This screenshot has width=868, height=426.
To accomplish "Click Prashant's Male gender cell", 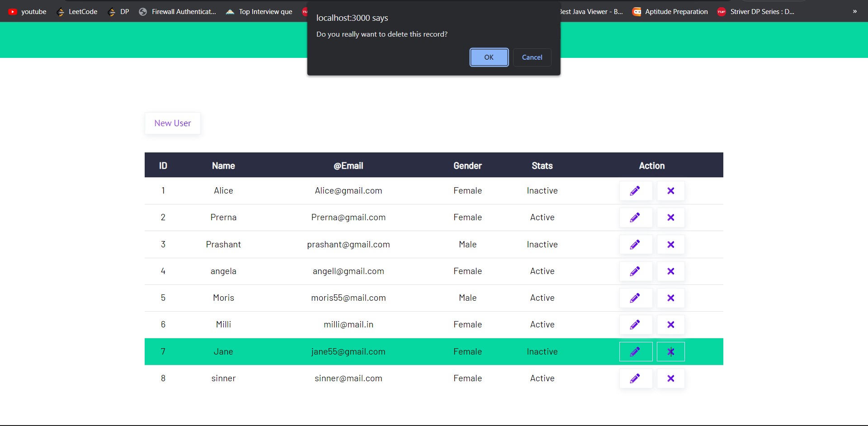I will click(468, 245).
